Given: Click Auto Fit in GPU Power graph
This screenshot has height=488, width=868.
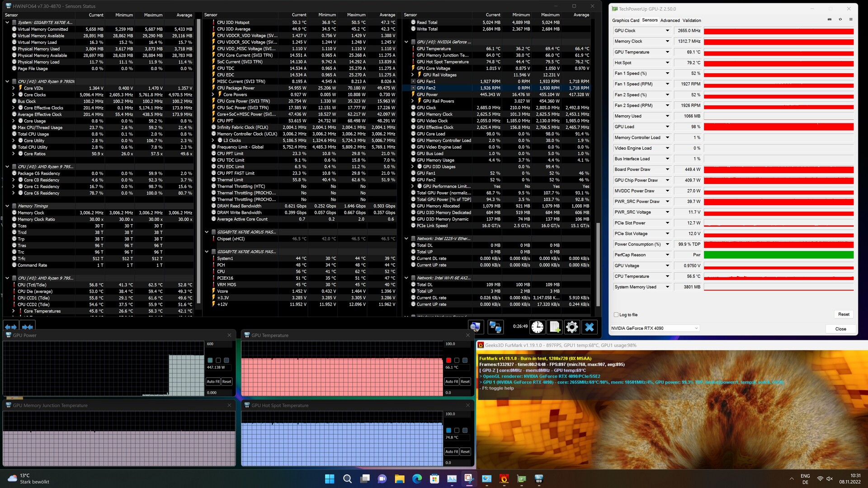Looking at the screenshot, I should 213,381.
